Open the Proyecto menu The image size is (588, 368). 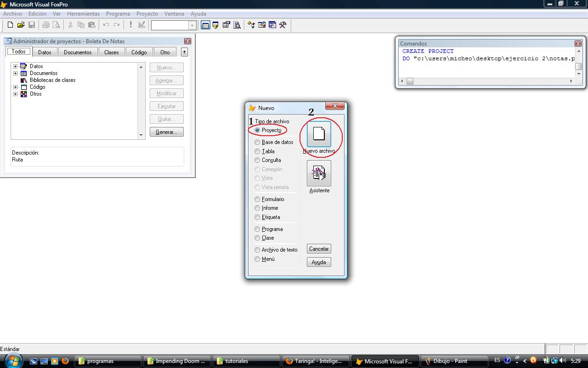coord(147,14)
